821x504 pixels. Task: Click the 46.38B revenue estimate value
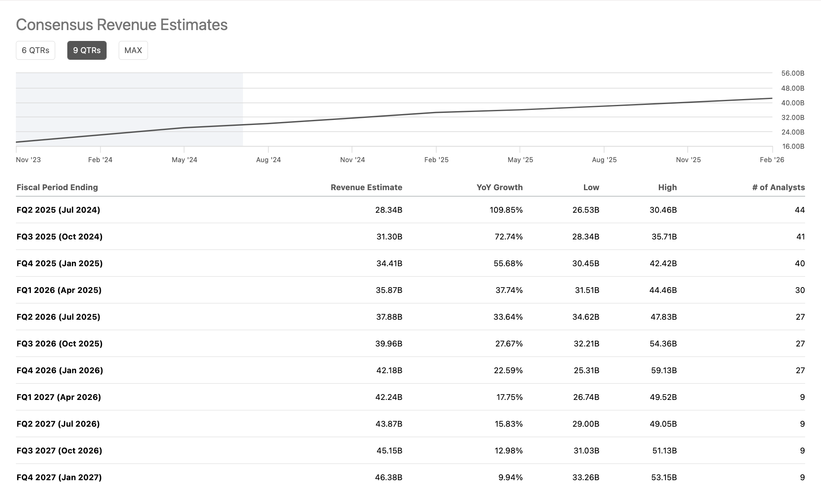[x=389, y=477]
